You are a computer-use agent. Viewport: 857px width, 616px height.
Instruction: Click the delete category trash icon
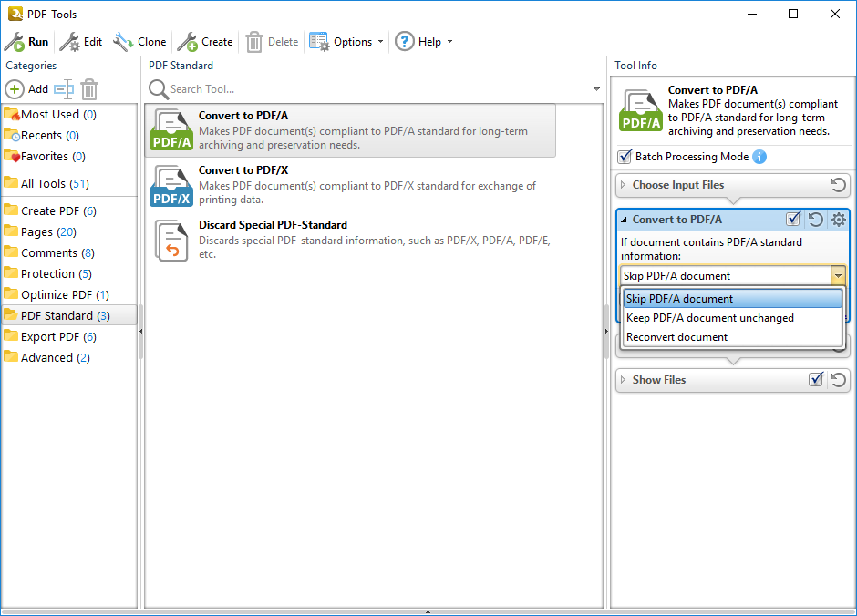point(89,89)
